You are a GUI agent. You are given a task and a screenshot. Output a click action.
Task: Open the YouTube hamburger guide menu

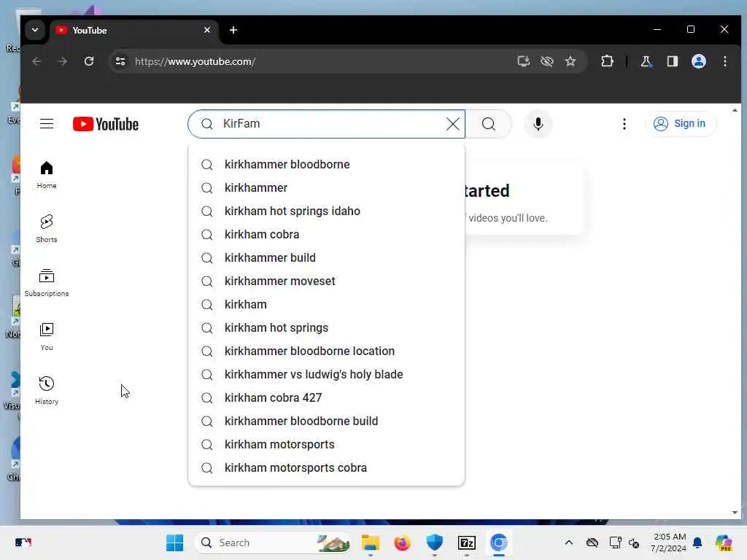coord(46,124)
